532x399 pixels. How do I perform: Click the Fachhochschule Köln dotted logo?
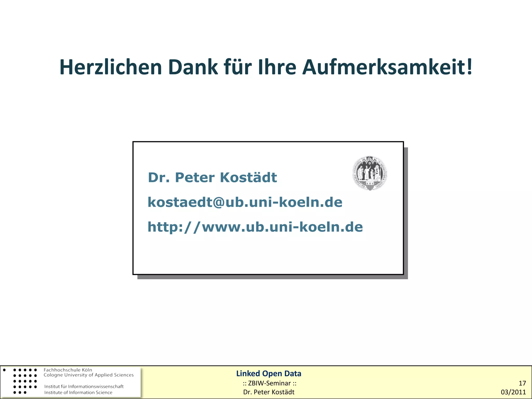pos(25,381)
